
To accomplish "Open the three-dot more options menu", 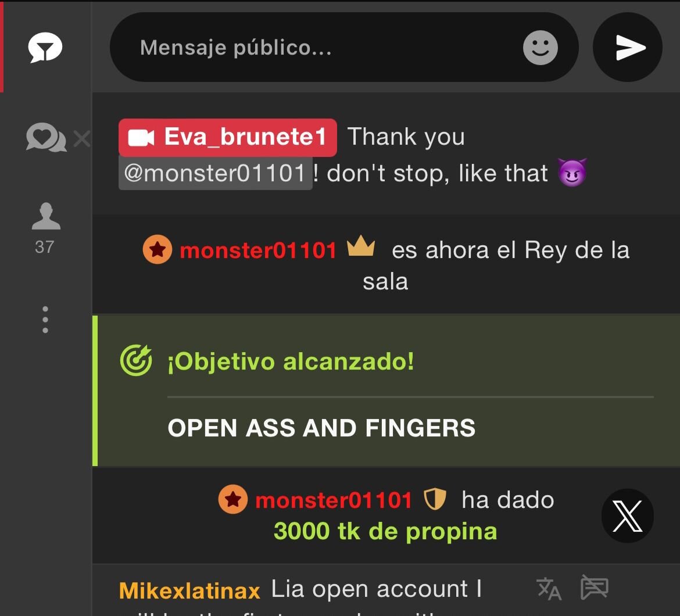I will [x=45, y=320].
